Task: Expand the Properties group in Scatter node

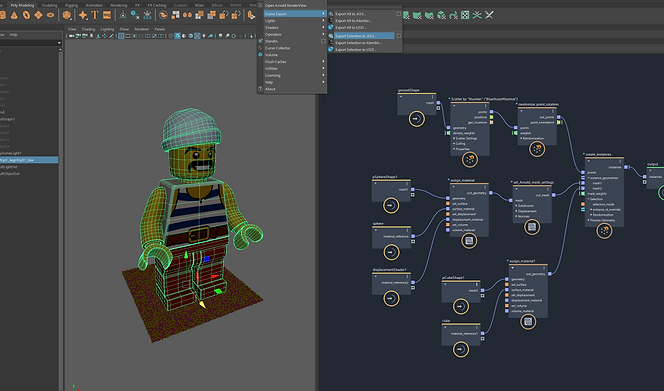Action: (x=454, y=149)
